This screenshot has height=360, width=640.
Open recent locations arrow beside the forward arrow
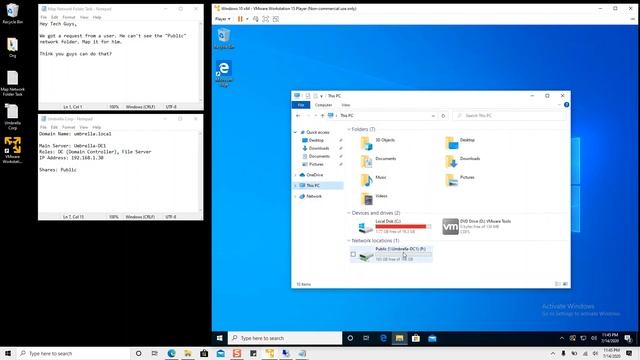click(316, 116)
